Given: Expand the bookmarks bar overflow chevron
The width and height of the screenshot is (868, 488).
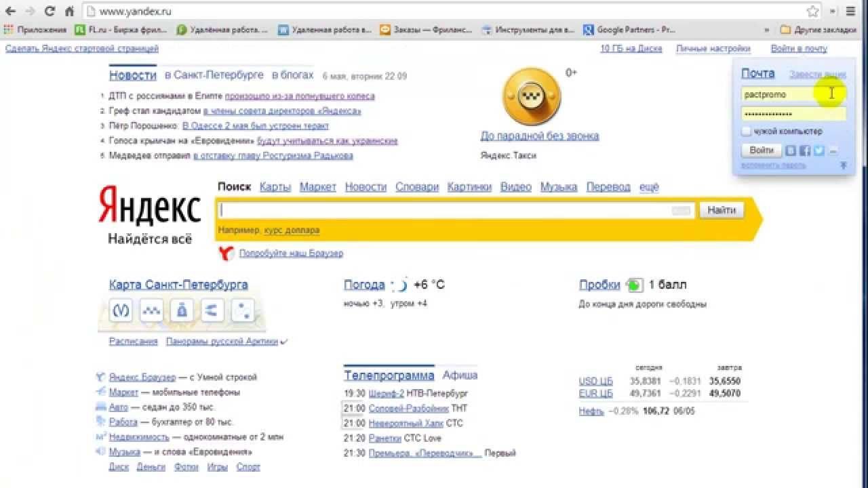Looking at the screenshot, I should click(767, 30).
